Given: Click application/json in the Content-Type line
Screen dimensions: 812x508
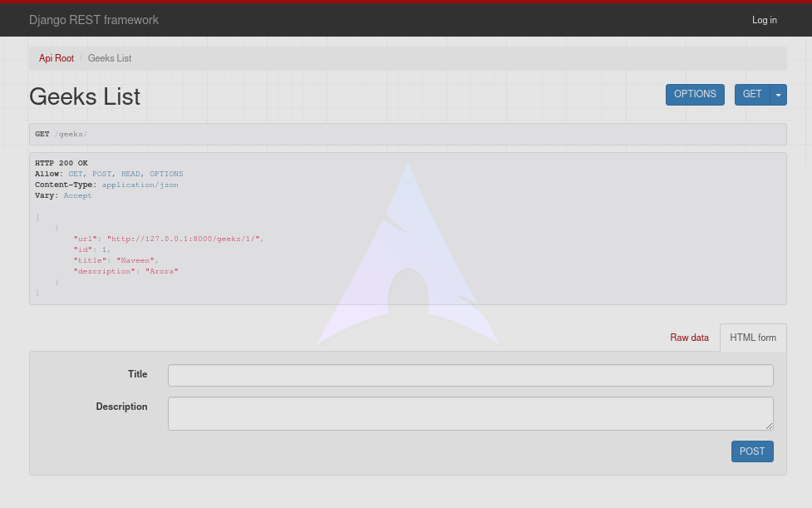Looking at the screenshot, I should click(x=140, y=185).
